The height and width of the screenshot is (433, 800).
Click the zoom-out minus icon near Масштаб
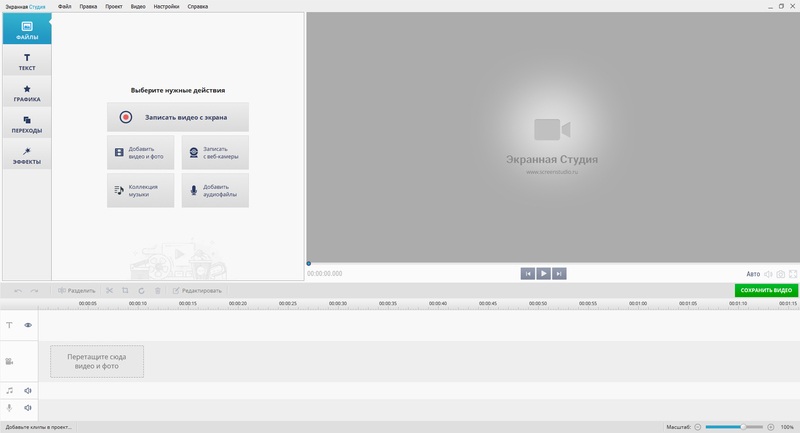699,426
